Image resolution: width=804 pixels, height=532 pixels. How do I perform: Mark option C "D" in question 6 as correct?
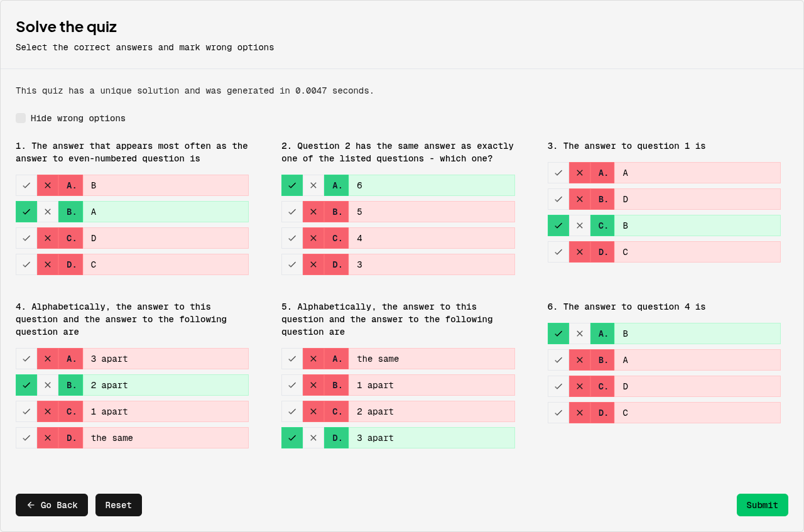(x=558, y=386)
